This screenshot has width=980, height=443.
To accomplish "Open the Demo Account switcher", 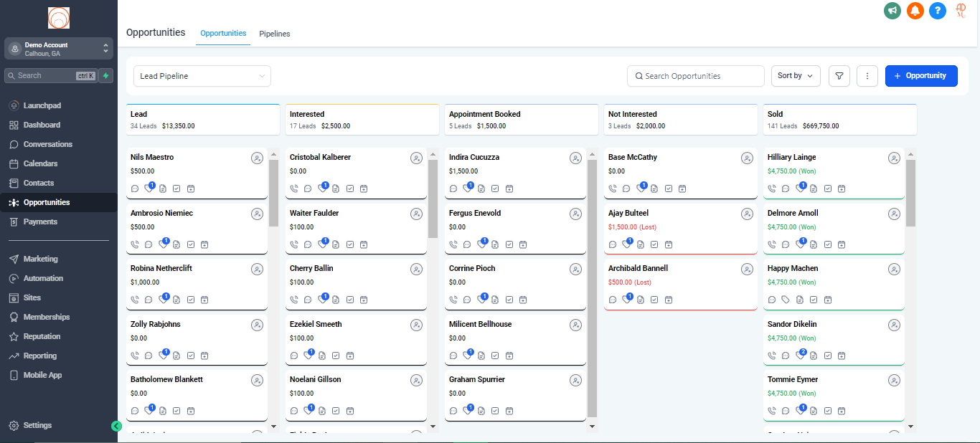I will tap(59, 49).
